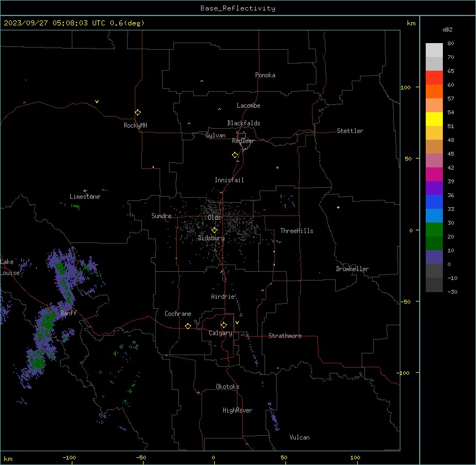This screenshot has height=465, width=476.
Task: Click the Base_Reflectivity title text
Action: (x=238, y=8)
